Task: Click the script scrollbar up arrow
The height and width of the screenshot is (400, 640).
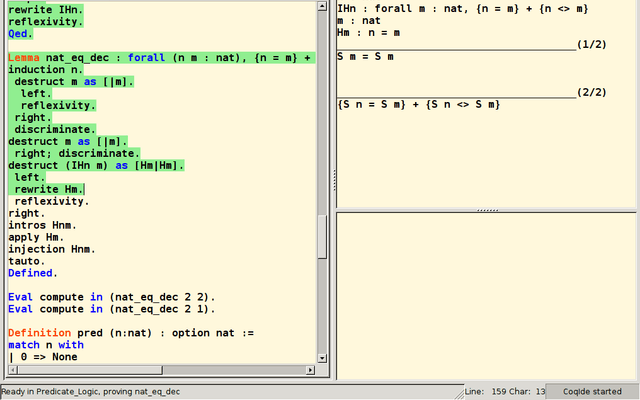Action: point(322,6)
